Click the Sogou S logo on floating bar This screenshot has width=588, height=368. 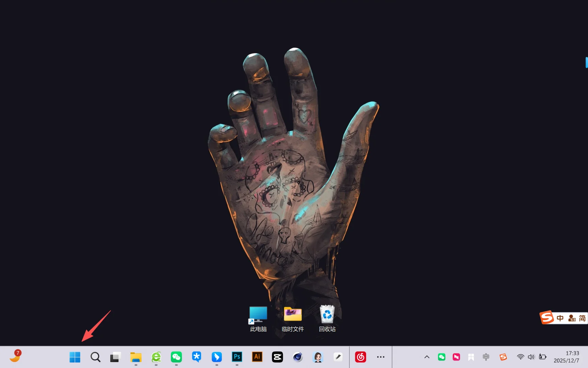[x=547, y=318]
